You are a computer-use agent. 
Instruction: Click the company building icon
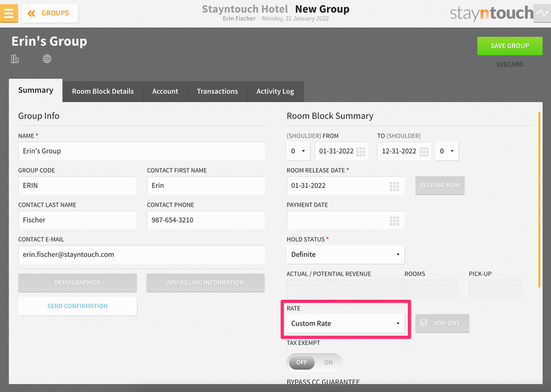[15, 59]
